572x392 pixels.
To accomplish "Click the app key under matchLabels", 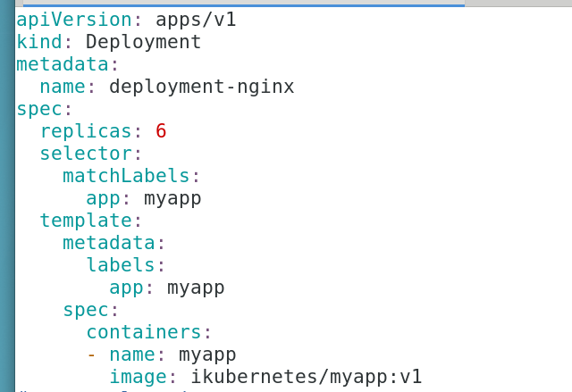I will point(103,199).
